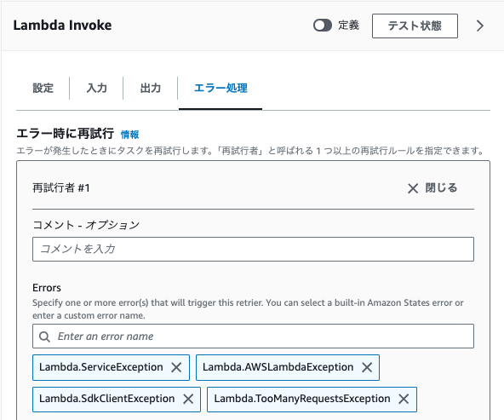Viewport: 504px width, 420px height.
Task: Close retrier #1 via 閉じる label
Action: 441,187
